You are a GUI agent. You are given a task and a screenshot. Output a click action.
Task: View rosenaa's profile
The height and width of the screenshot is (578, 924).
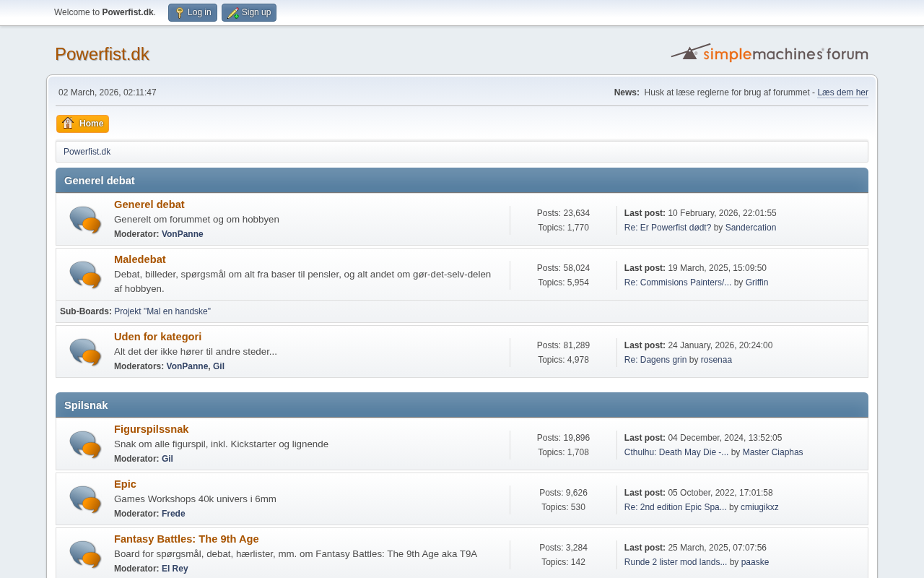[x=716, y=360]
